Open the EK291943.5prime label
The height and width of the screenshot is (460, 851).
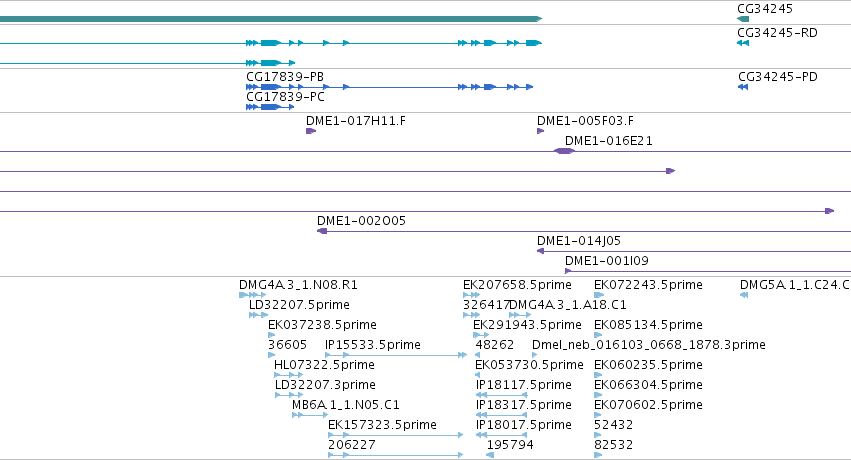tap(527, 325)
